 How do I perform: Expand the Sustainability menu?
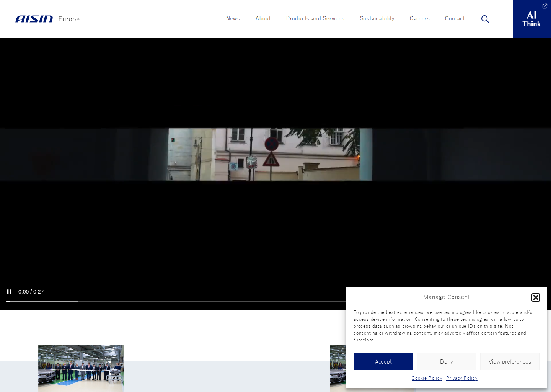[x=377, y=18]
